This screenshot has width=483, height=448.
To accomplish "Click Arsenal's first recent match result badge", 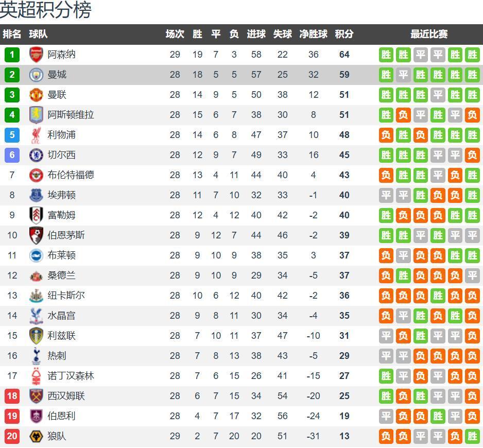I will pos(386,55).
